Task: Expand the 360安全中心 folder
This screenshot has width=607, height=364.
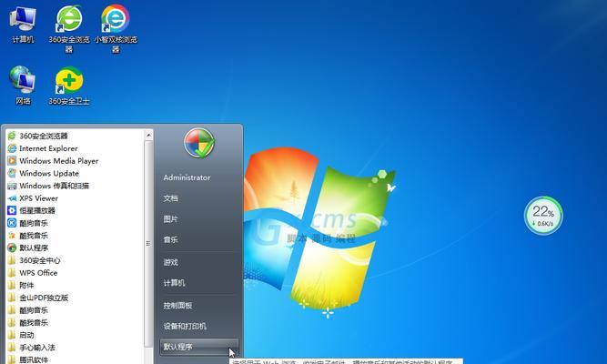Action: coord(76,260)
